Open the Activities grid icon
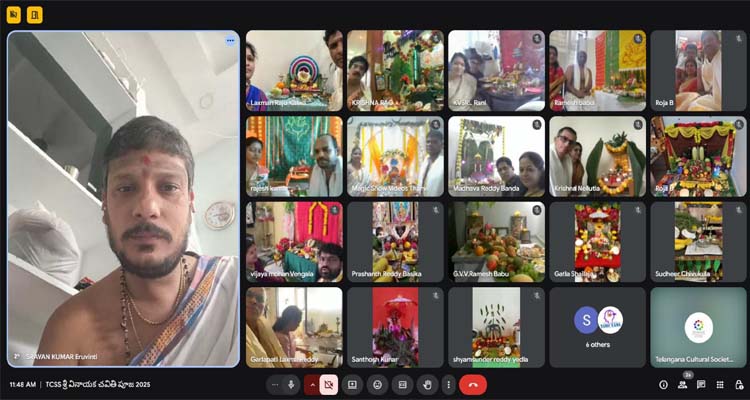Screen dimensions: 750x400 click(x=720, y=384)
